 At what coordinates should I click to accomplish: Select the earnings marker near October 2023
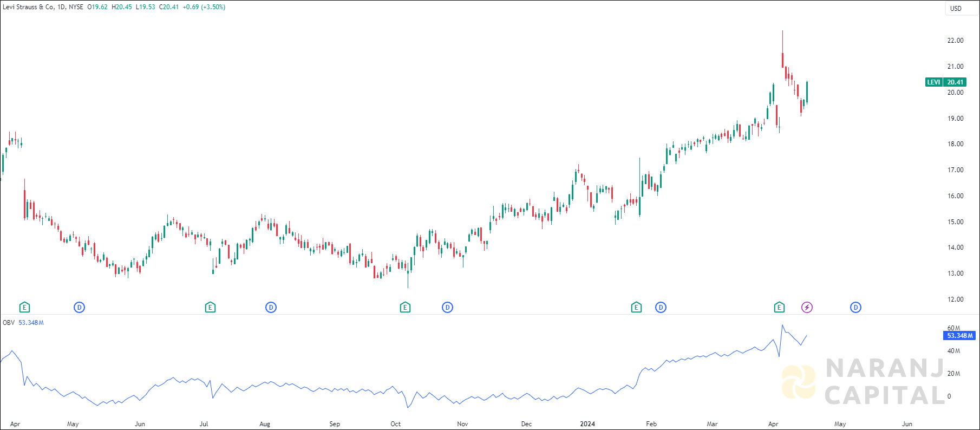(405, 308)
